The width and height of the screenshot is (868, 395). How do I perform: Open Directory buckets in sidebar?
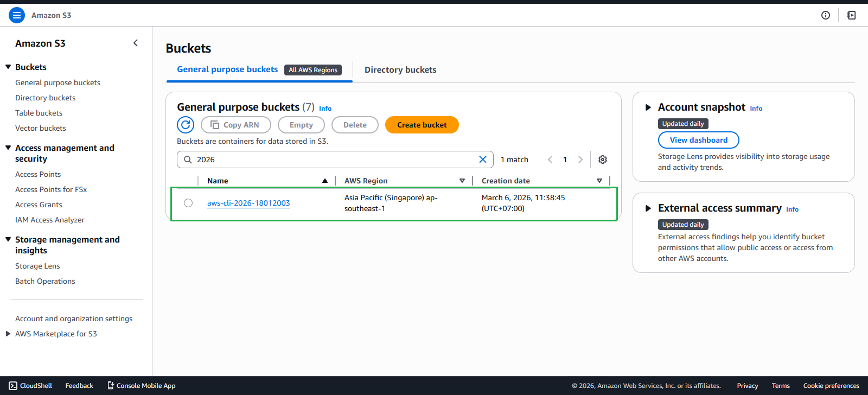tap(45, 98)
